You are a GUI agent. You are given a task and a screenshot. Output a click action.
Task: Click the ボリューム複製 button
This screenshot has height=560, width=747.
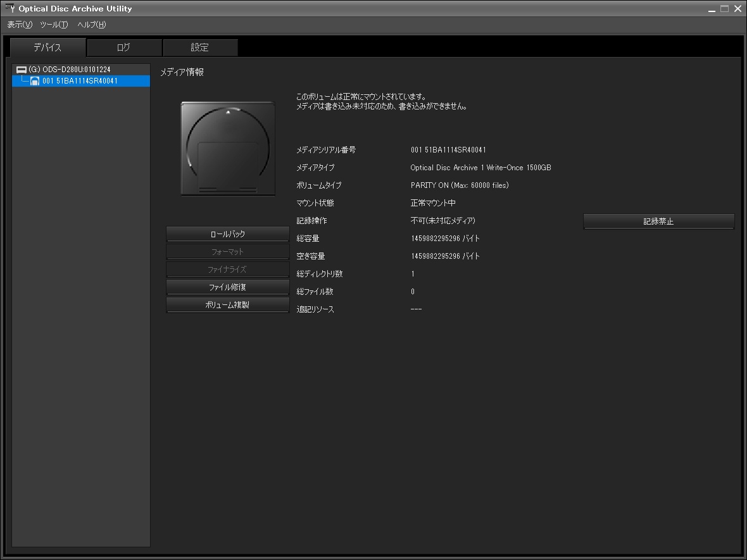pyautogui.click(x=228, y=305)
